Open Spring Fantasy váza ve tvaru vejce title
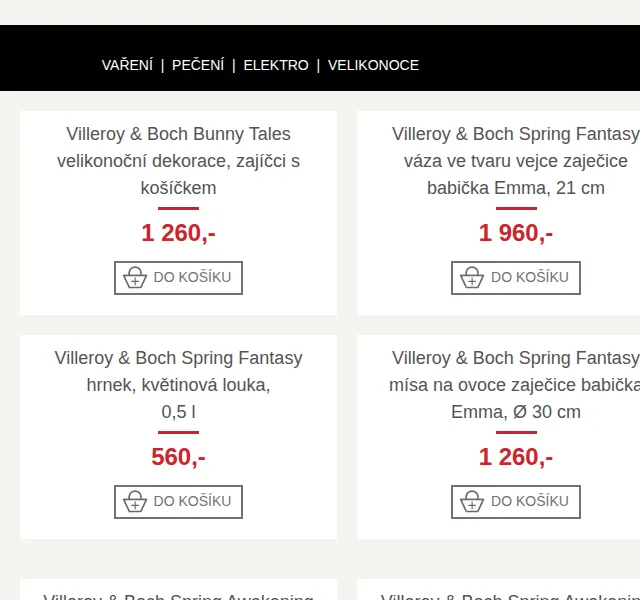This screenshot has height=600, width=640. [x=516, y=161]
